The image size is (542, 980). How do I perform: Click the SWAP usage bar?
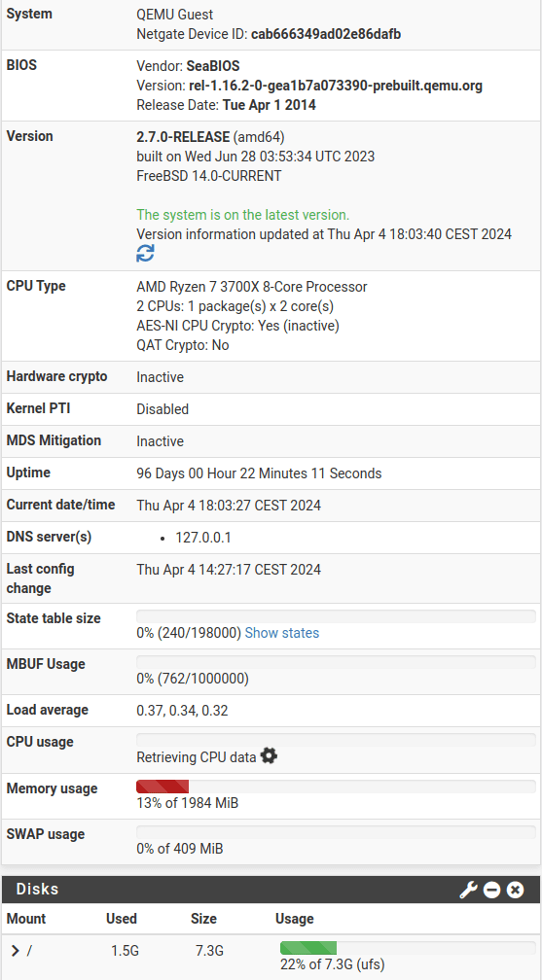tap(336, 832)
